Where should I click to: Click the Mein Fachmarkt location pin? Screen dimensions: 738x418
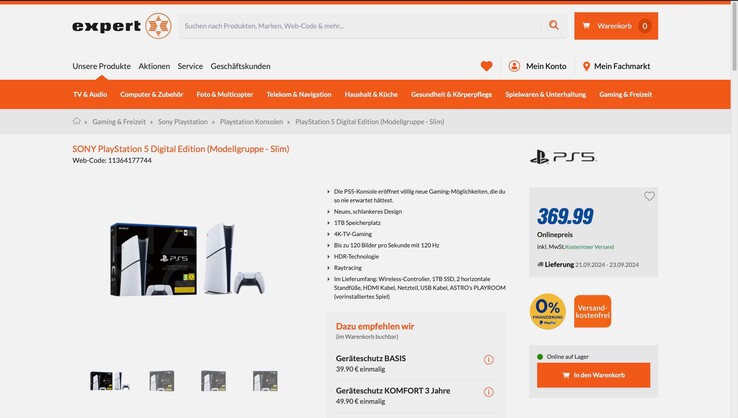[586, 66]
